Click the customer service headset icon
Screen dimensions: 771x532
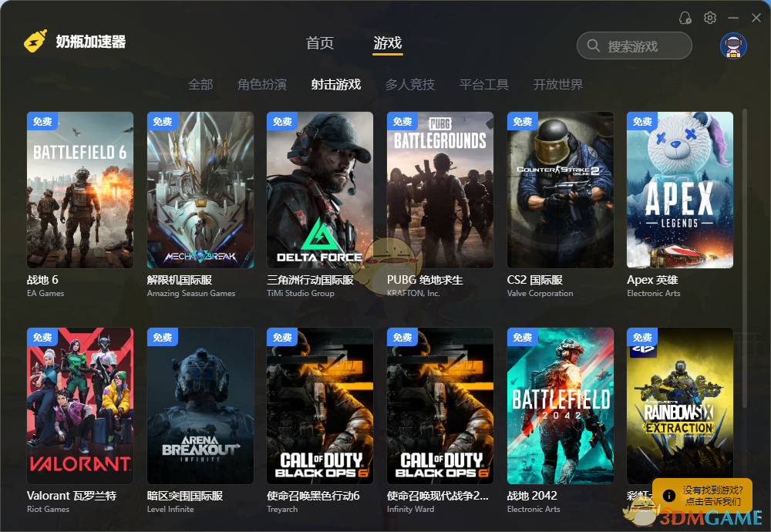coord(685,19)
